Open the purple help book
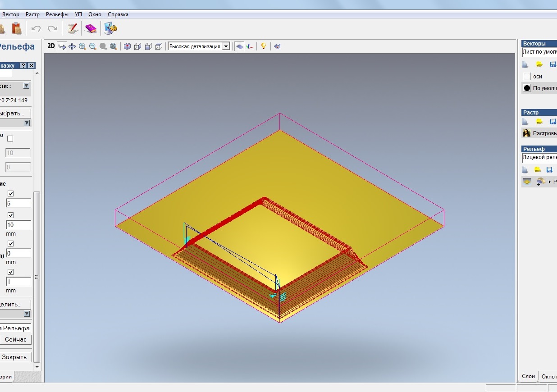The height and width of the screenshot is (392, 557). pos(91,28)
